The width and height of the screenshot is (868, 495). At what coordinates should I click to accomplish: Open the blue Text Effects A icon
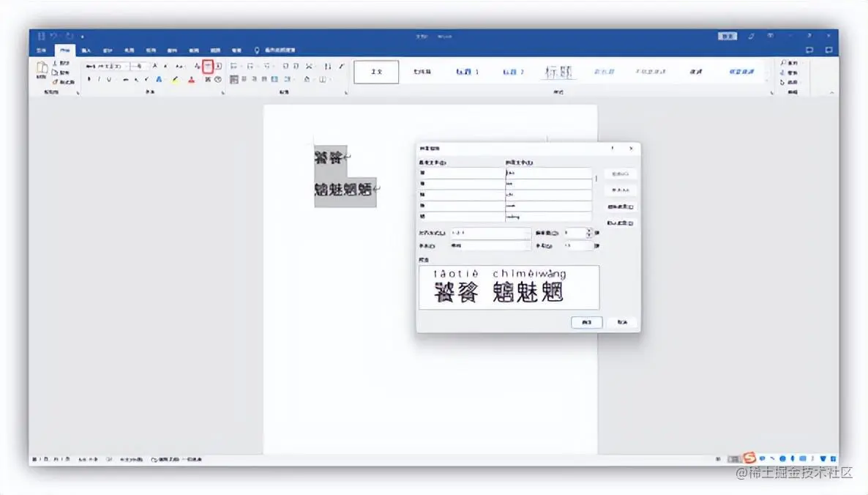(x=159, y=79)
